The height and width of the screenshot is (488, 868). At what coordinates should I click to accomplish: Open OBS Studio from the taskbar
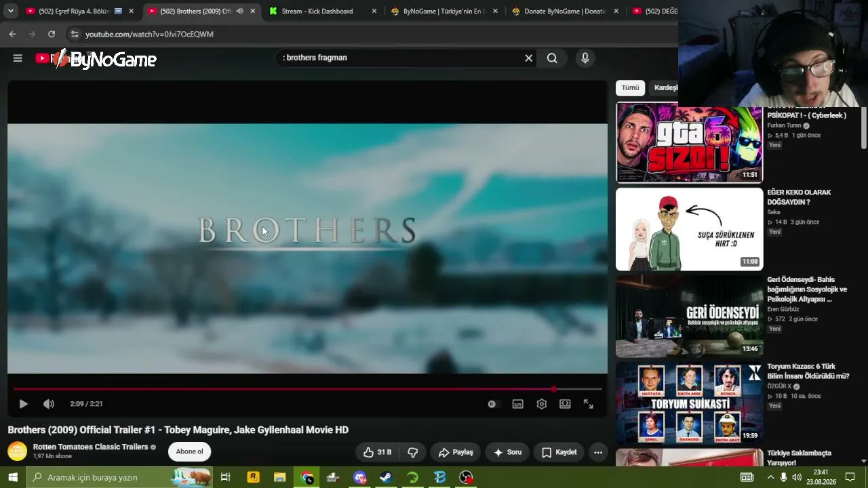point(466,477)
